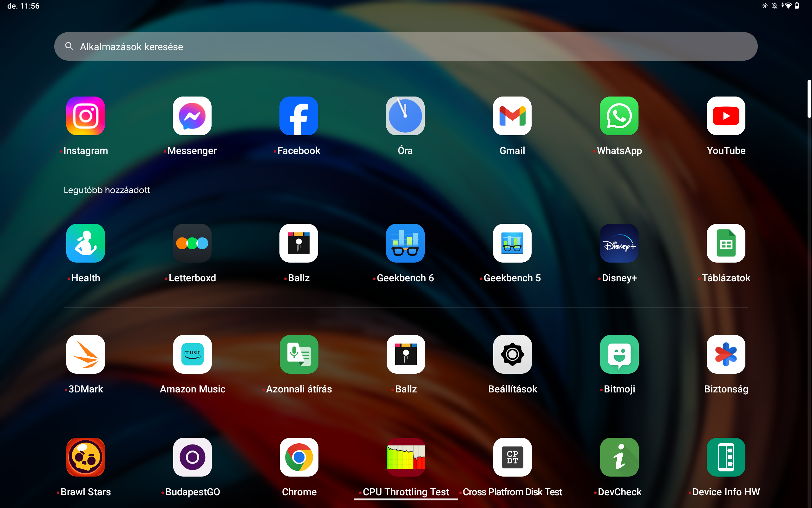Image resolution: width=812 pixels, height=508 pixels.
Task: Open DevCheck app
Action: click(619, 457)
